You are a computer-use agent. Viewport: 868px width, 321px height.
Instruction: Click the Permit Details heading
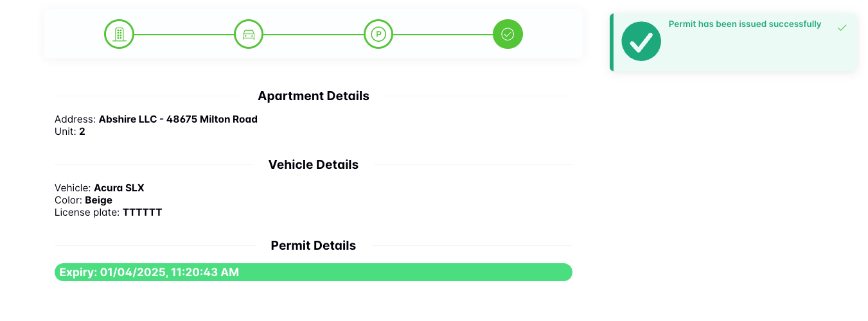314,246
